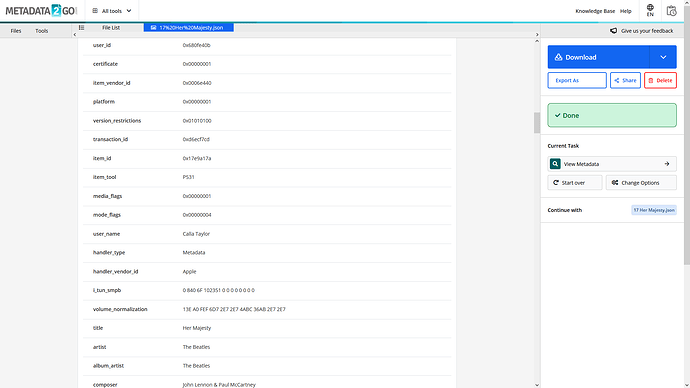Select the title value Her Majesty
The image size is (690, 388).
tap(197, 328)
